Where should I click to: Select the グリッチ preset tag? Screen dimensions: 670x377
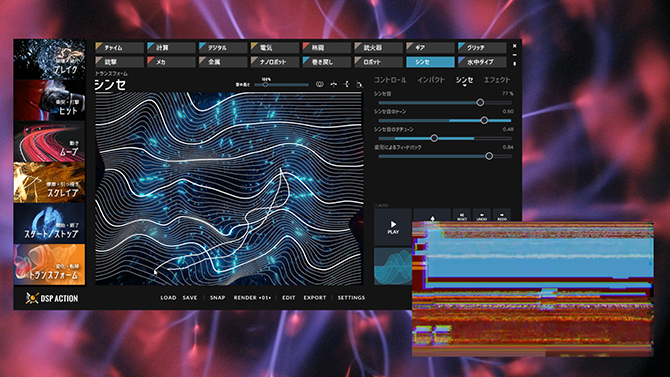coord(482,47)
